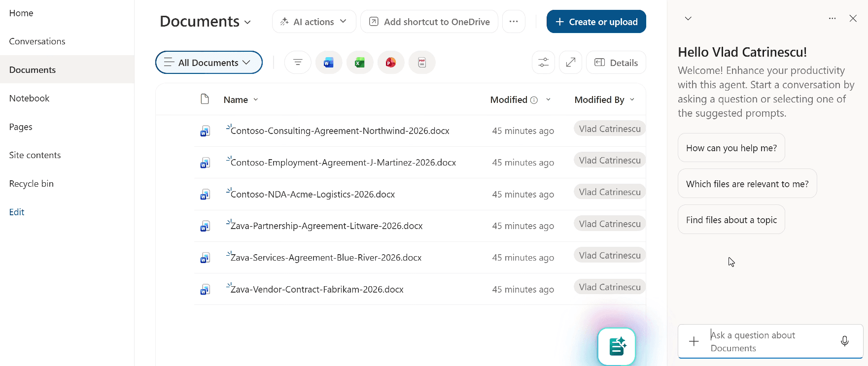Open Contoso-NDA-Acme-Logistics-2026.docx
868x366 pixels.
pyautogui.click(x=312, y=195)
